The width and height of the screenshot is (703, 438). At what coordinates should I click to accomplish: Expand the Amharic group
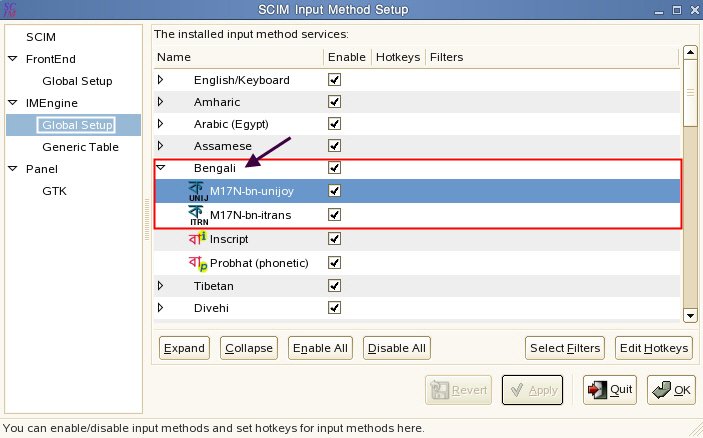point(161,102)
